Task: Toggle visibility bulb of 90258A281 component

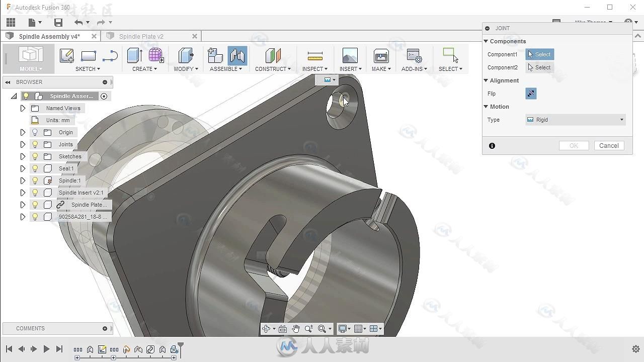Action: coord(35,217)
